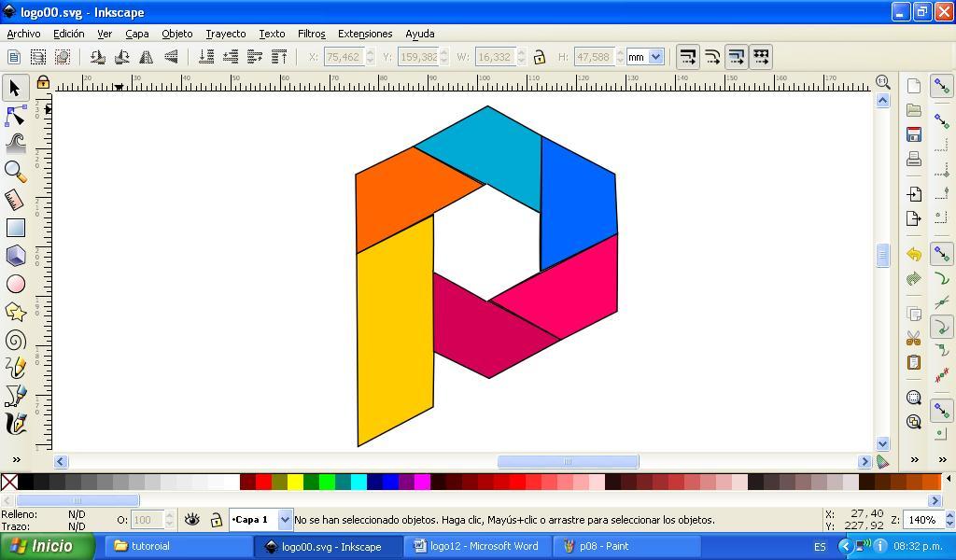
Task: Open the tutoroial folder taskbar button
Action: (x=178, y=546)
